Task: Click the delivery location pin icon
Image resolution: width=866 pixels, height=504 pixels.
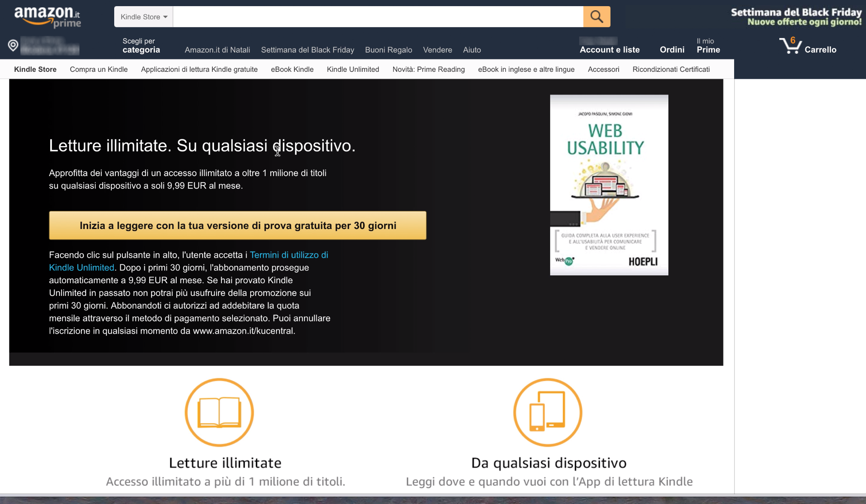Action: click(x=13, y=45)
